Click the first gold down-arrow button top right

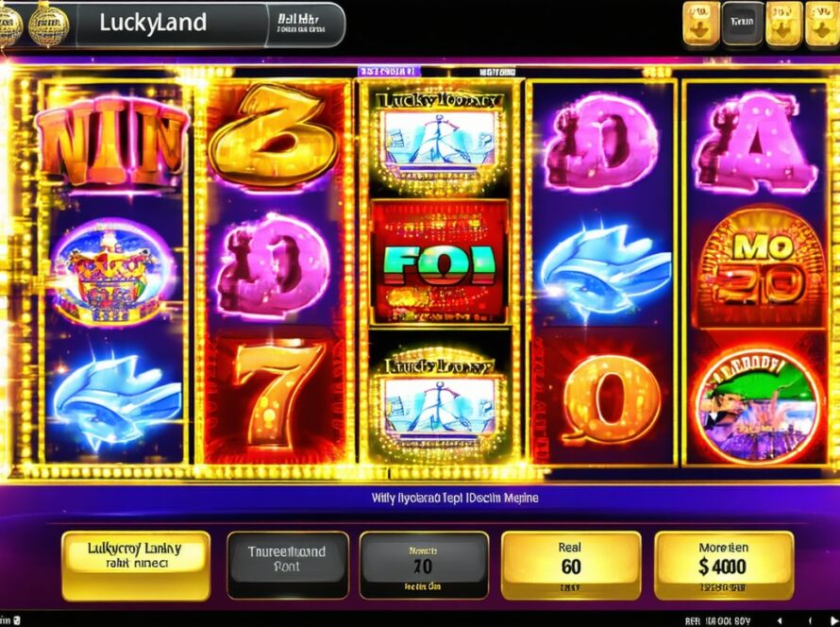(700, 24)
